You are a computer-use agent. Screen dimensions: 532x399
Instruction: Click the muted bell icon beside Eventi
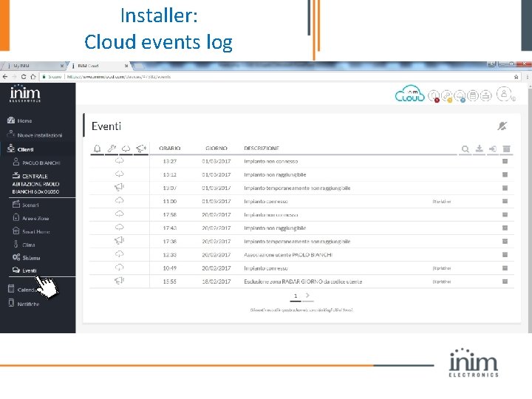tap(502, 126)
